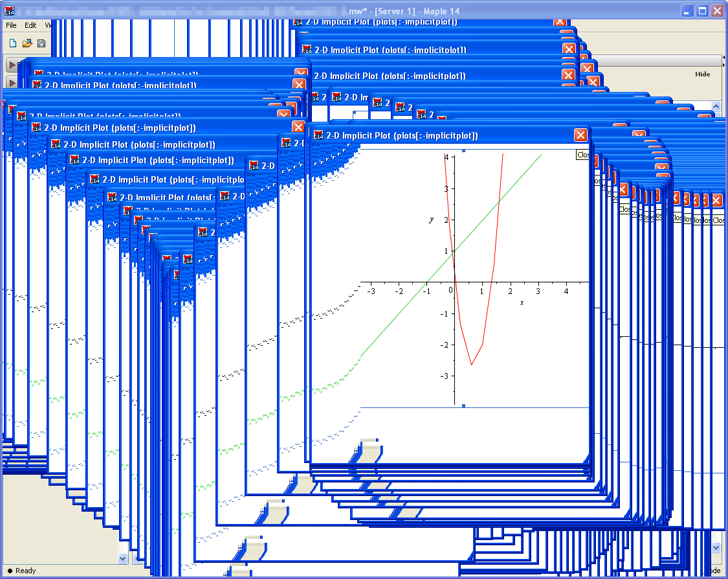Click the New document toolbar icon
Viewport: 728px width, 579px height.
click(13, 43)
